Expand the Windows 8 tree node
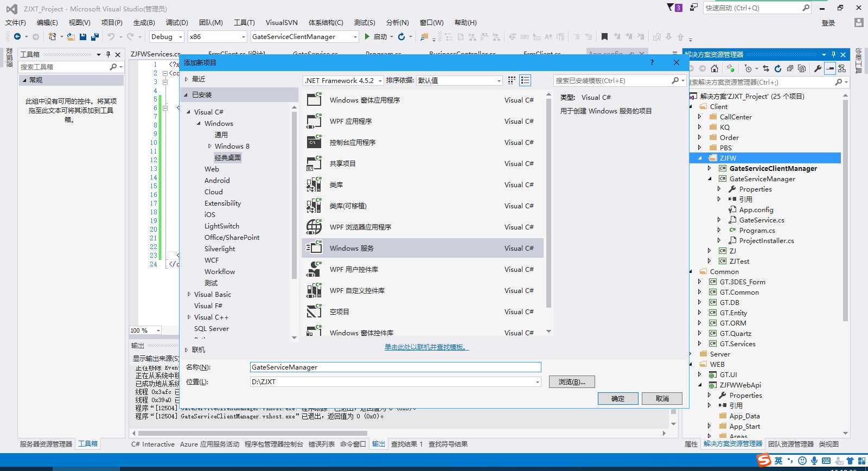The height and width of the screenshot is (471, 868). [209, 146]
